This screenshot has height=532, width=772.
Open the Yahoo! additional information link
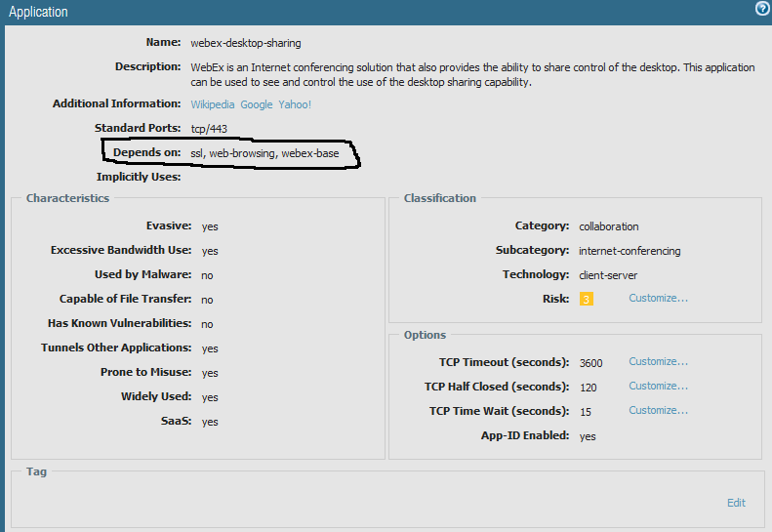[295, 104]
